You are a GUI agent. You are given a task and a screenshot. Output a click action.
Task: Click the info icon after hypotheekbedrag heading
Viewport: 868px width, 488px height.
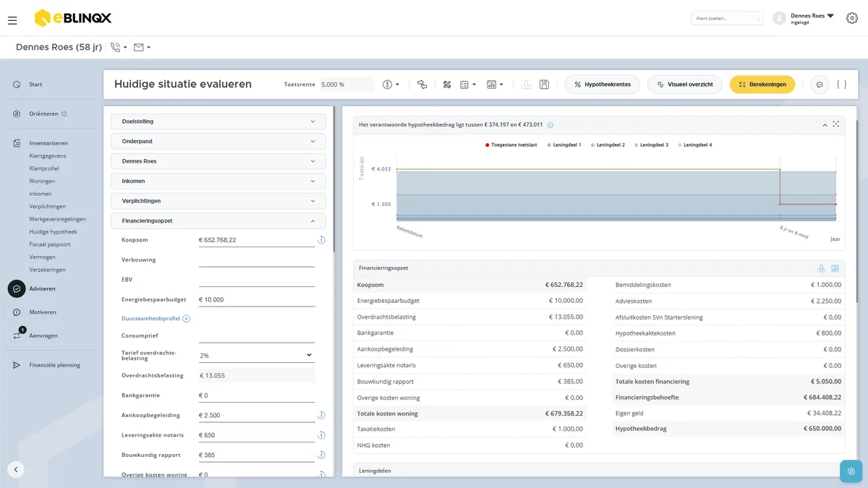point(550,125)
